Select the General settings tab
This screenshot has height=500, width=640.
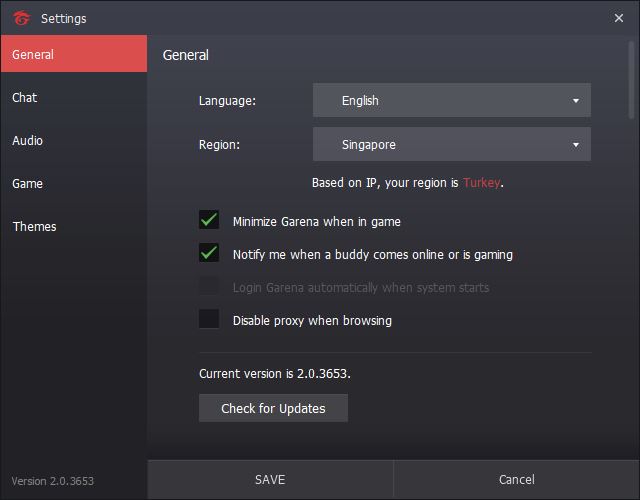[x=74, y=54]
